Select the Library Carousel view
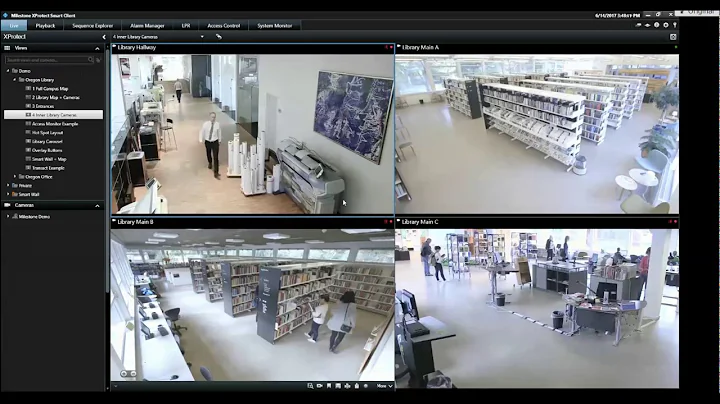 [x=47, y=141]
